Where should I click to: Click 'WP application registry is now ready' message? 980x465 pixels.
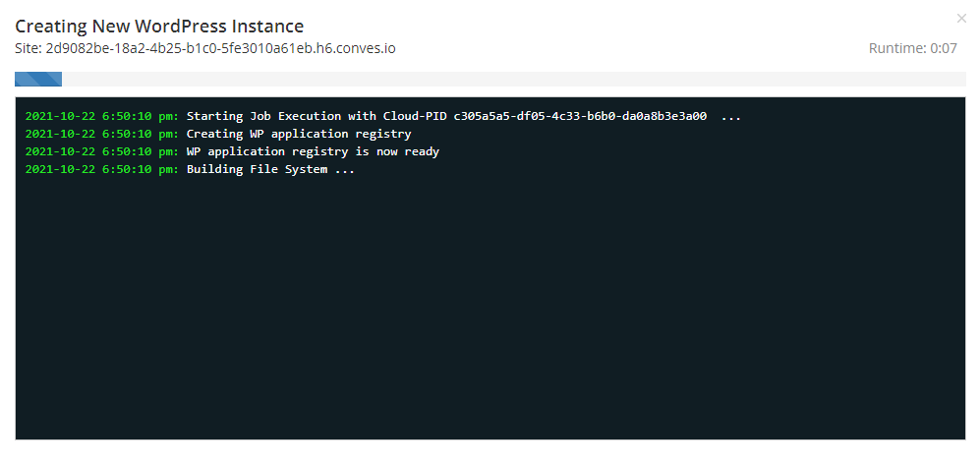(313, 151)
